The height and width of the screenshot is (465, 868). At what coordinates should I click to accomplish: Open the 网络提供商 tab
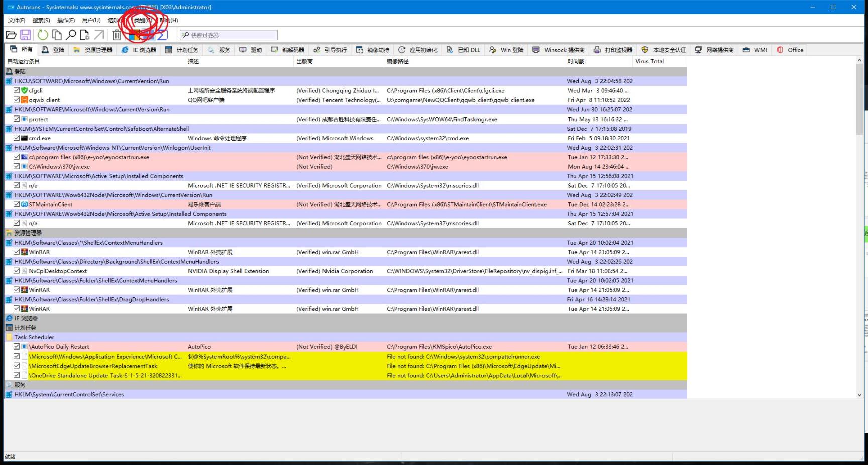(x=714, y=50)
